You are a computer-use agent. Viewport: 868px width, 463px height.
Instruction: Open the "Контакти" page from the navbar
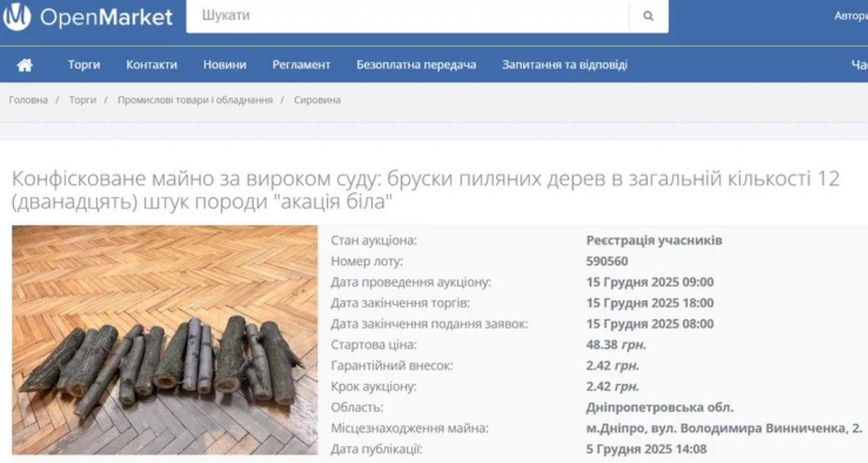click(x=152, y=64)
